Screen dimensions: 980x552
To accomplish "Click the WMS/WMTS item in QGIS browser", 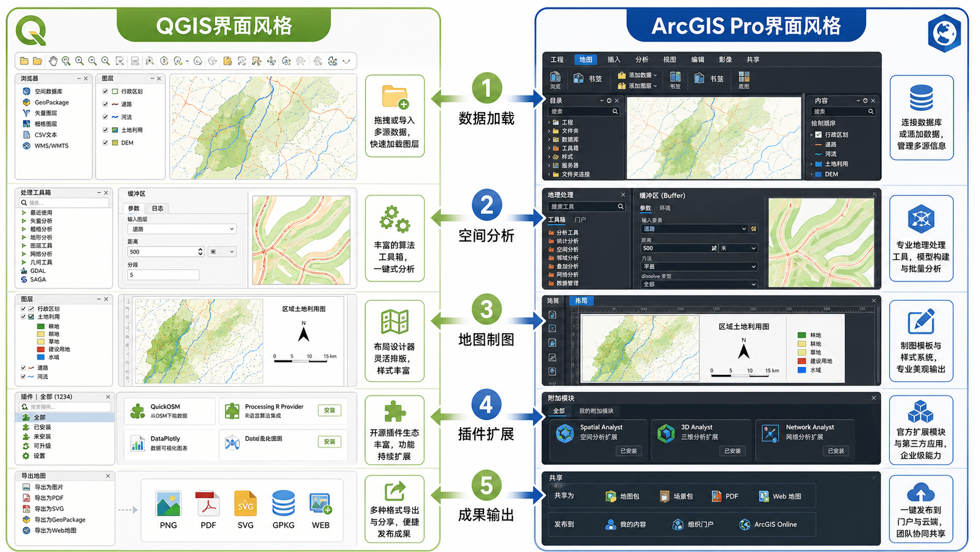I will tap(46, 145).
